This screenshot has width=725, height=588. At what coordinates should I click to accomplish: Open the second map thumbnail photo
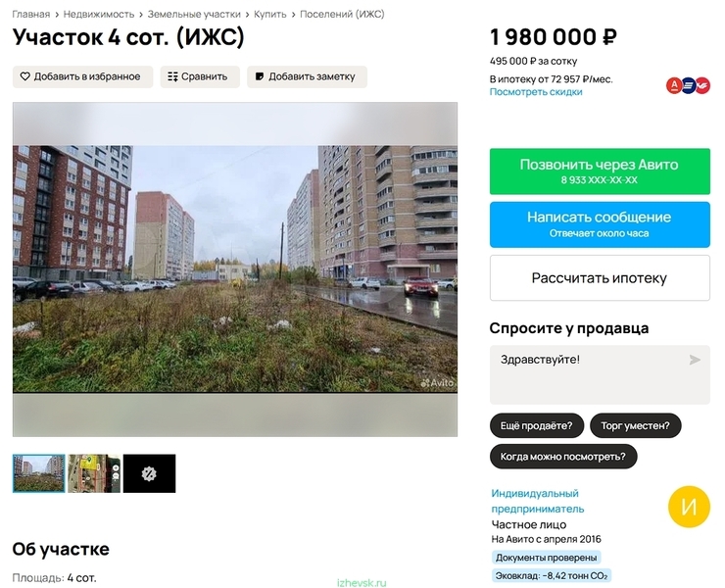click(94, 473)
